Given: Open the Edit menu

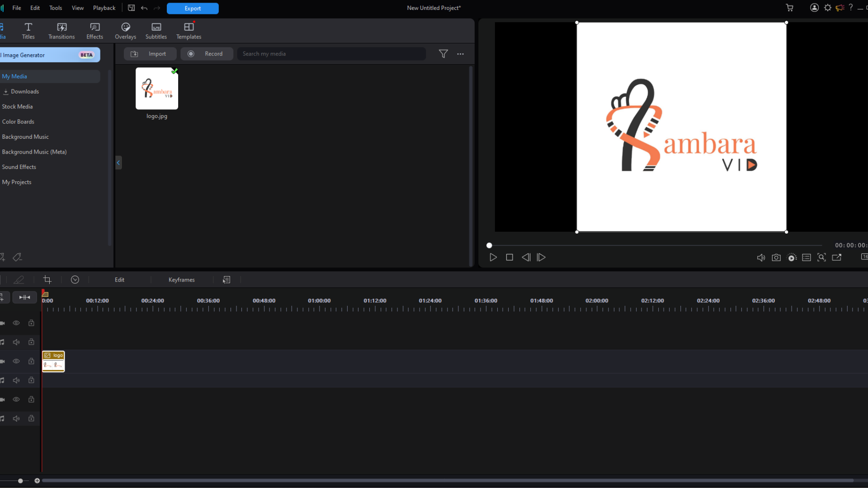Looking at the screenshot, I should 35,8.
